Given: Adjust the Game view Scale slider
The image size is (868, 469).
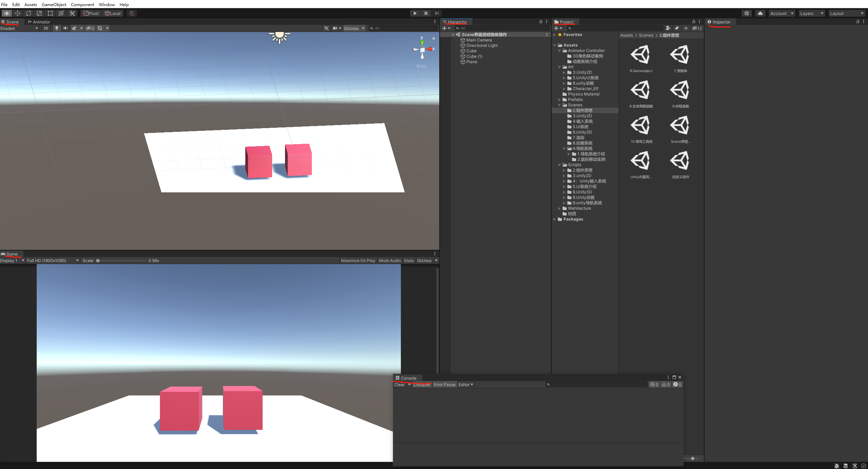Looking at the screenshot, I should click(98, 260).
